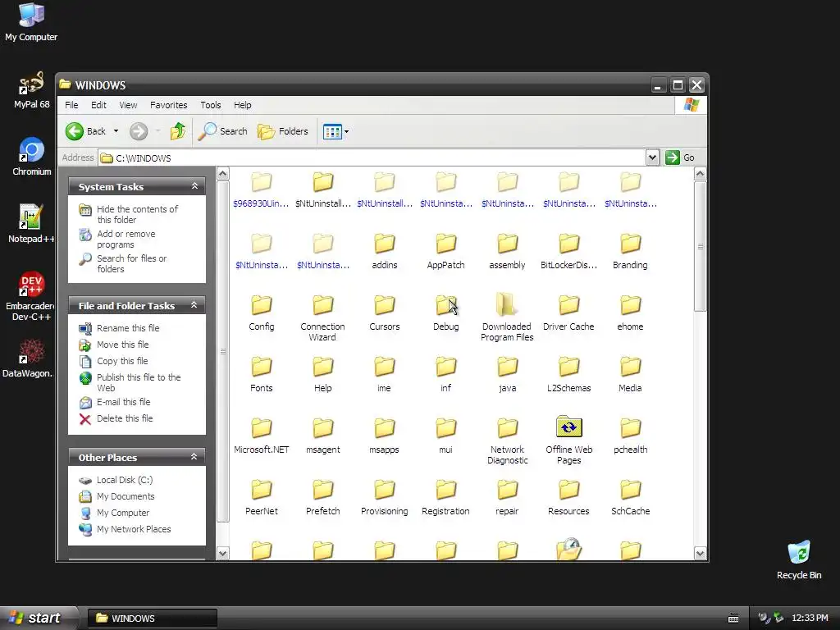
Task: Click the WINDOWS taskbar button
Action: click(x=152, y=619)
